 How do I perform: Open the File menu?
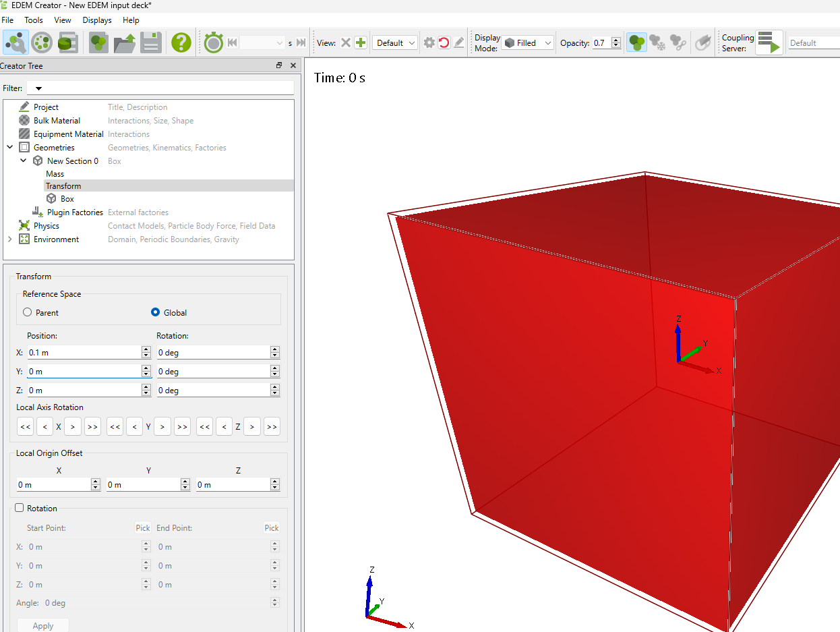[x=7, y=20]
